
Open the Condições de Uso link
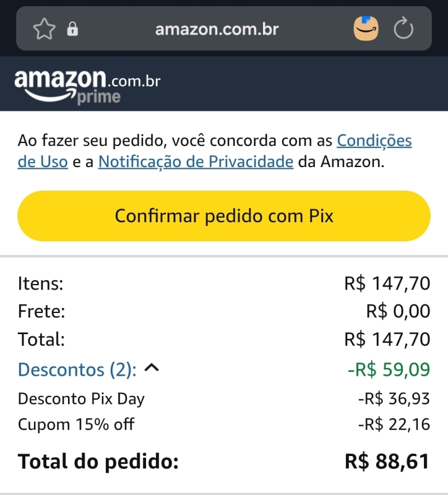point(374,140)
